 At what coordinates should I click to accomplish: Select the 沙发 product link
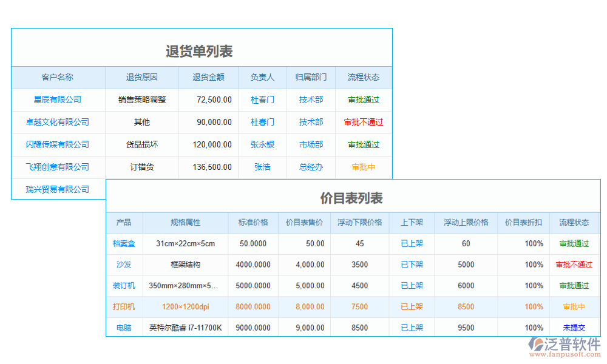[x=124, y=265]
